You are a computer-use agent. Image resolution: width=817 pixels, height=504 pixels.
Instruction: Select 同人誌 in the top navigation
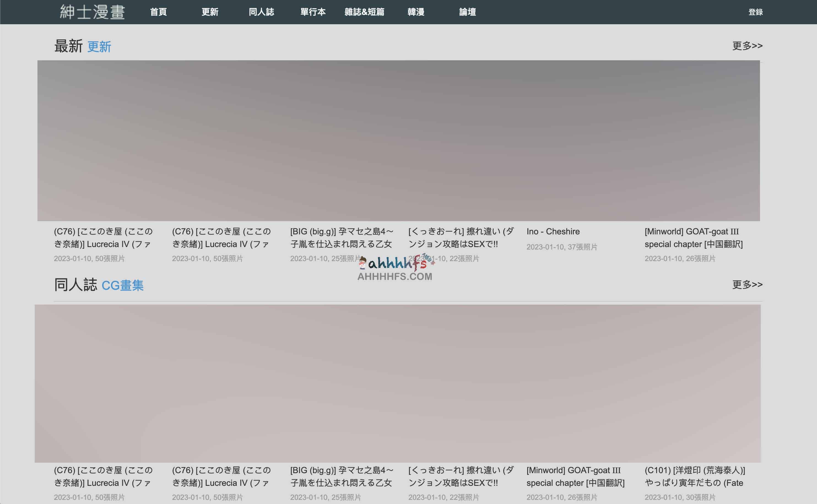coord(261,12)
